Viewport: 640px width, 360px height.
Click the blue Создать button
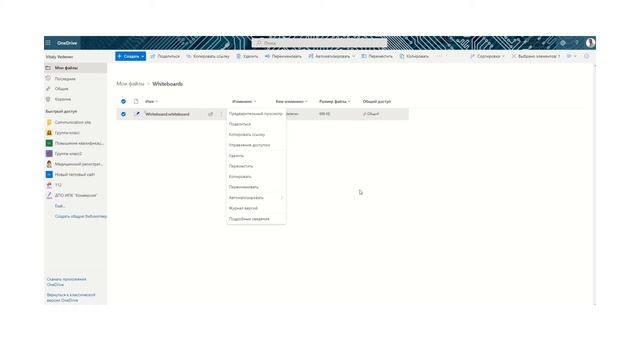pos(131,56)
